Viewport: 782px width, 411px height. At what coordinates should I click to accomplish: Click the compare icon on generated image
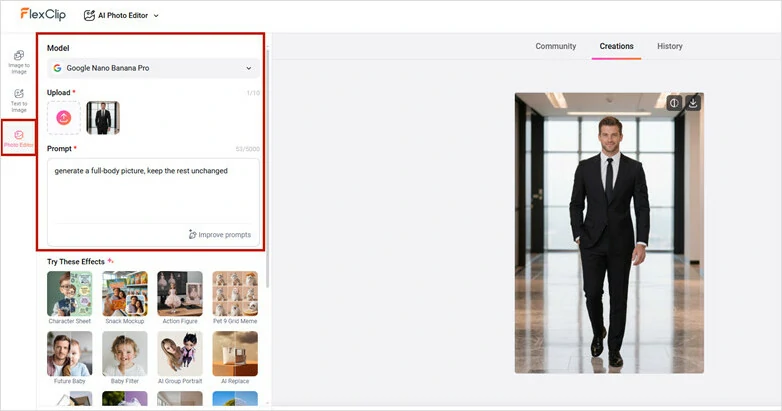click(674, 103)
